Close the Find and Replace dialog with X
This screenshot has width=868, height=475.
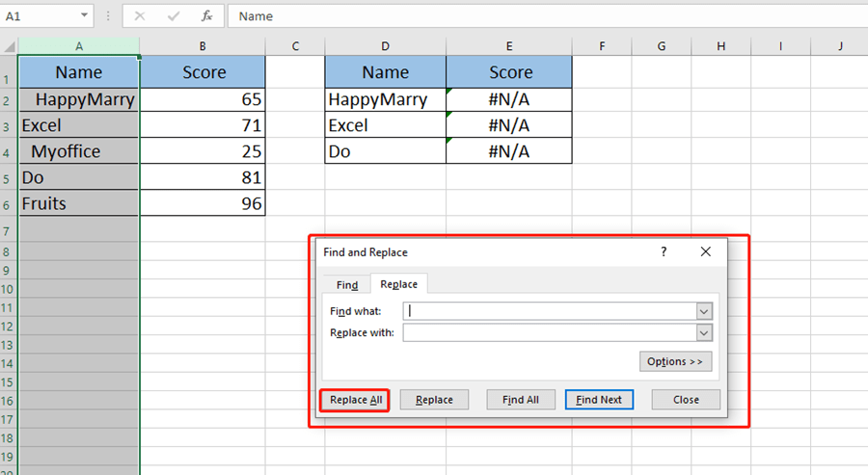pyautogui.click(x=705, y=251)
